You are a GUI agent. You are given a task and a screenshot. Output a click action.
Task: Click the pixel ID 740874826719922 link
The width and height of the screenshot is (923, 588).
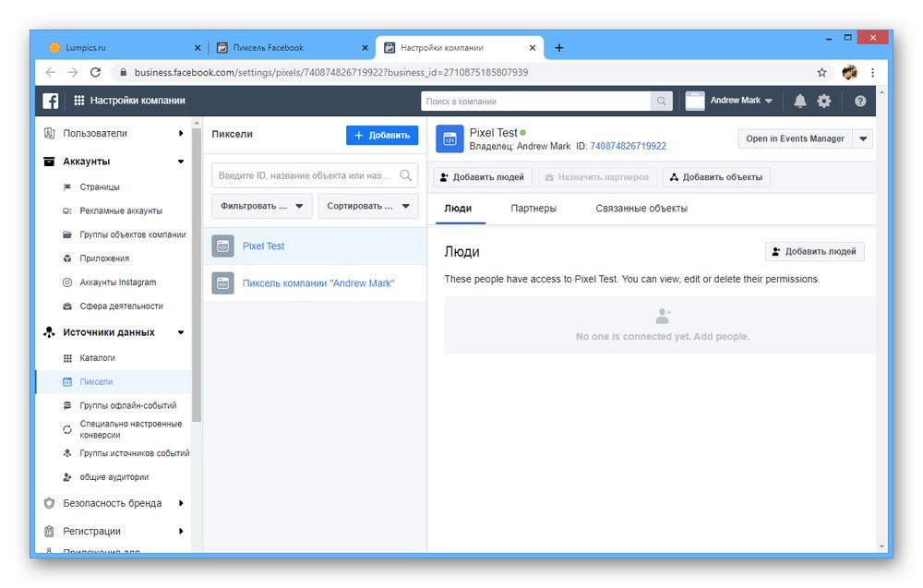[628, 147]
